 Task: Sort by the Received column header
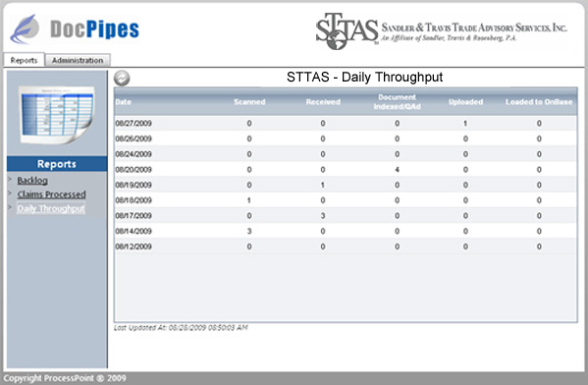pos(323,102)
